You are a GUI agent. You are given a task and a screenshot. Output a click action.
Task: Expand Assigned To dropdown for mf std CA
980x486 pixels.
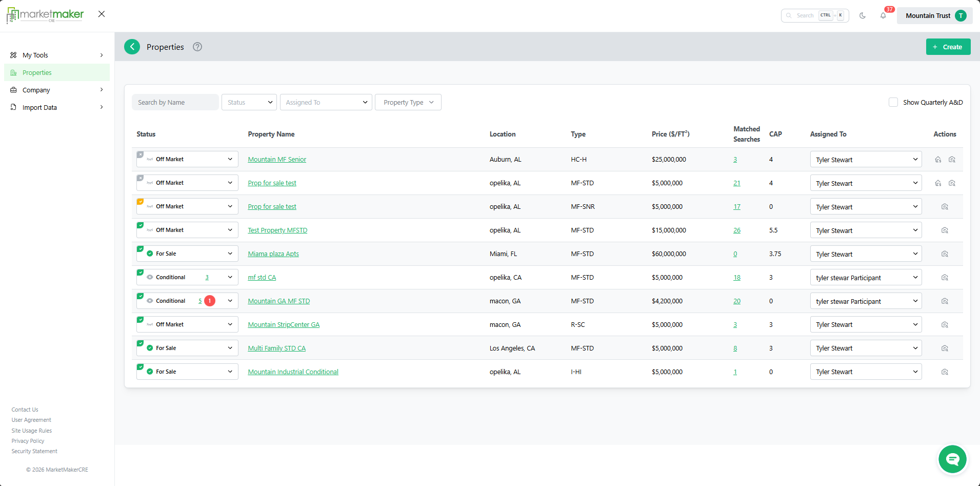(866, 278)
